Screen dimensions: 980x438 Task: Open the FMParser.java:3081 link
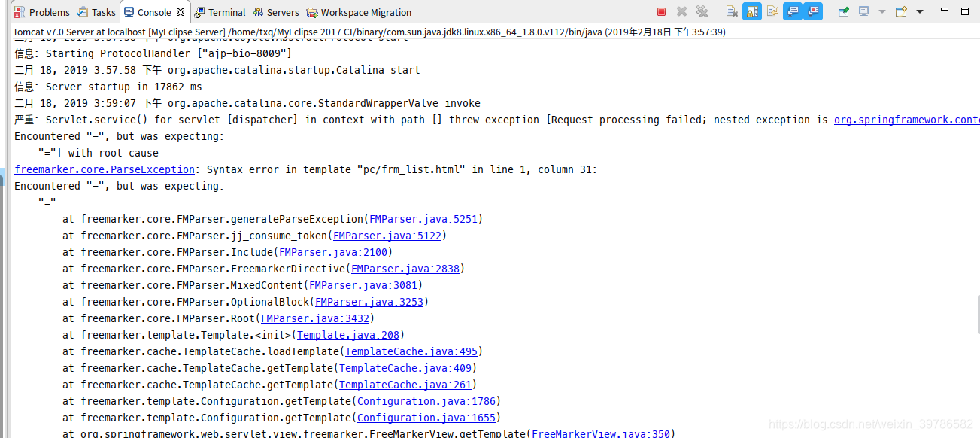363,285
